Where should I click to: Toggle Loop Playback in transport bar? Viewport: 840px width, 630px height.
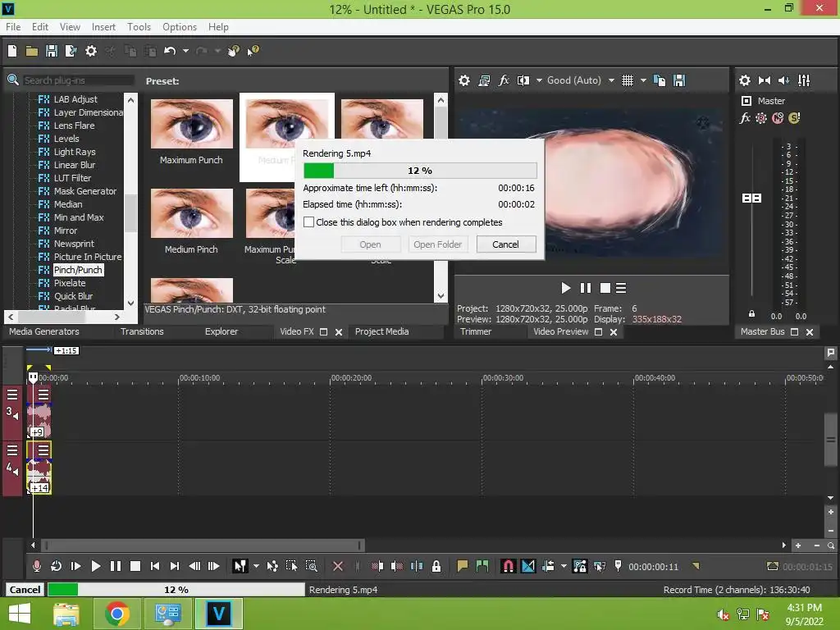[56, 566]
